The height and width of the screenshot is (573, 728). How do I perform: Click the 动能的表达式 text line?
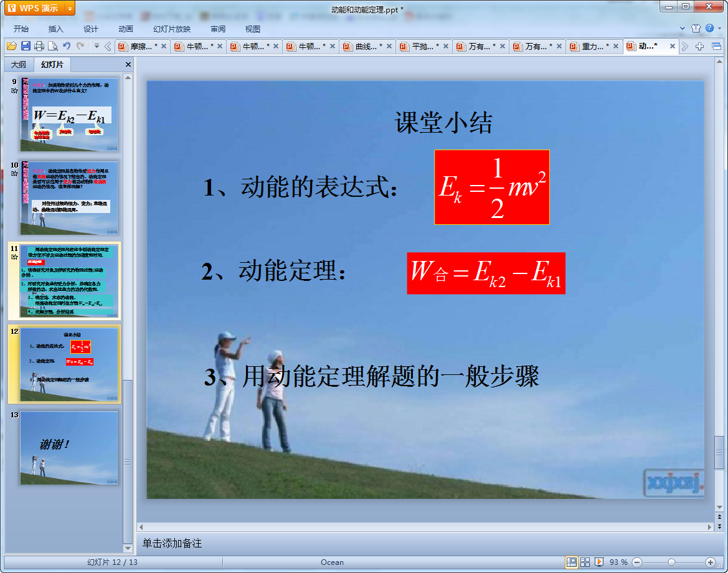pos(301,187)
